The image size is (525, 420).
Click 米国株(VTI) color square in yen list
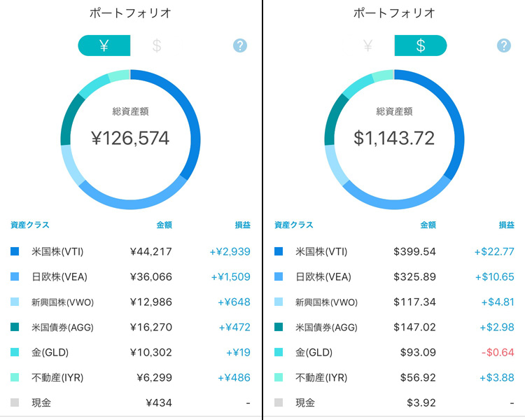click(x=15, y=251)
